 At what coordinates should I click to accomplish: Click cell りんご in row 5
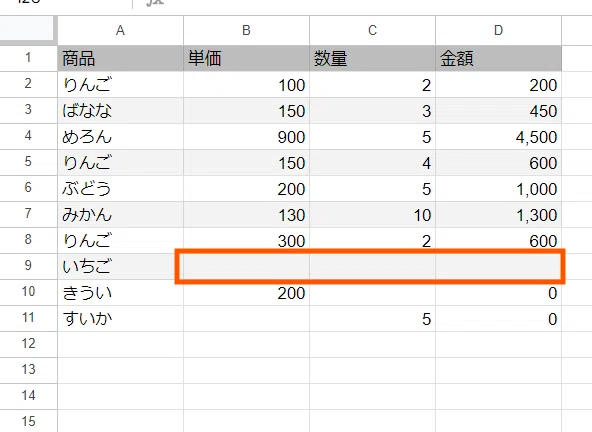tap(120, 162)
